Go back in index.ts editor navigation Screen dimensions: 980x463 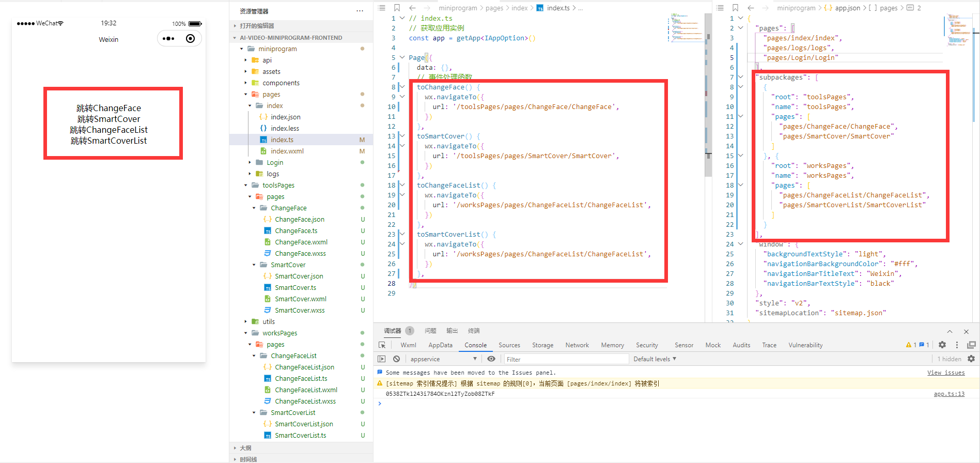(412, 8)
